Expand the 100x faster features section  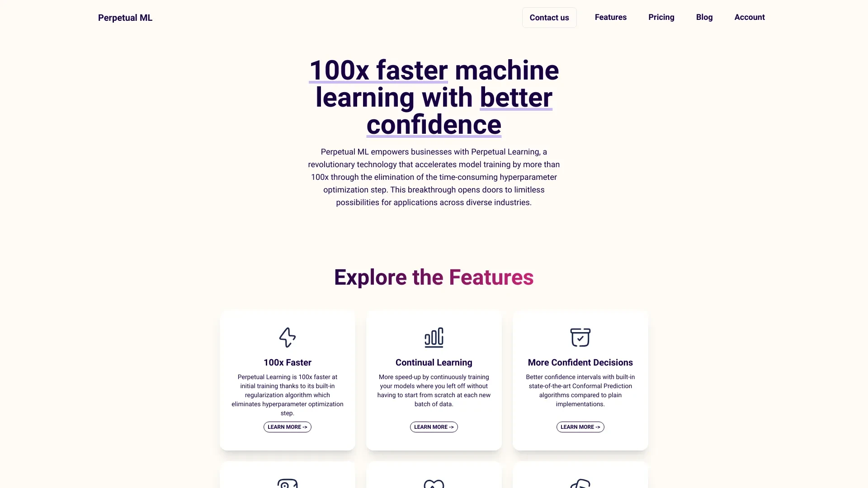click(288, 427)
